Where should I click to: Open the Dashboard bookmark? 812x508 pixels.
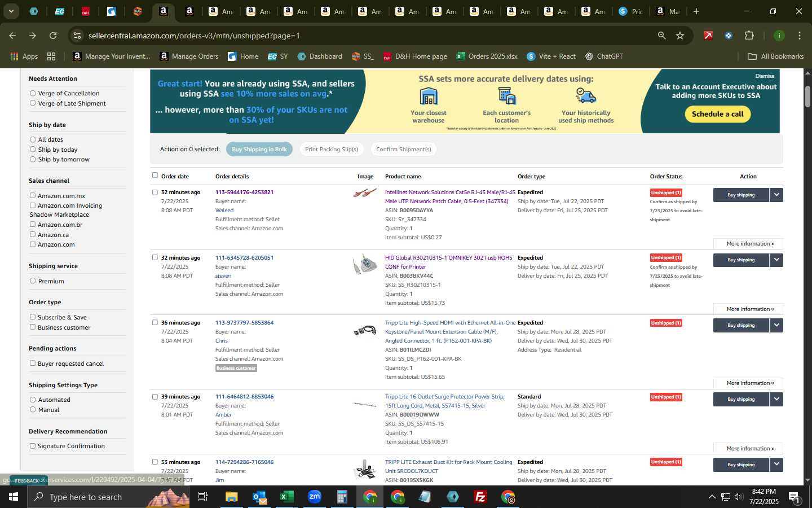320,56
